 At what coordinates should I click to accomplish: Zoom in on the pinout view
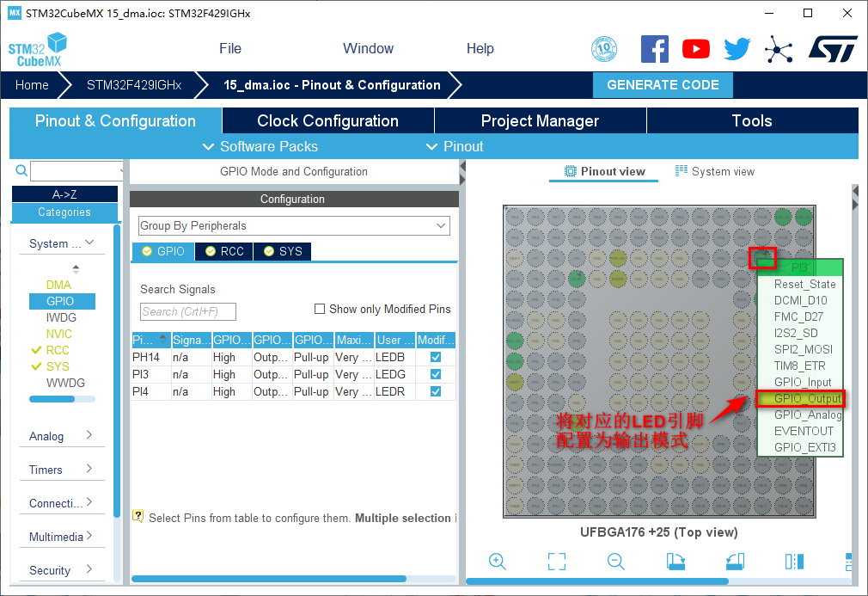click(497, 562)
